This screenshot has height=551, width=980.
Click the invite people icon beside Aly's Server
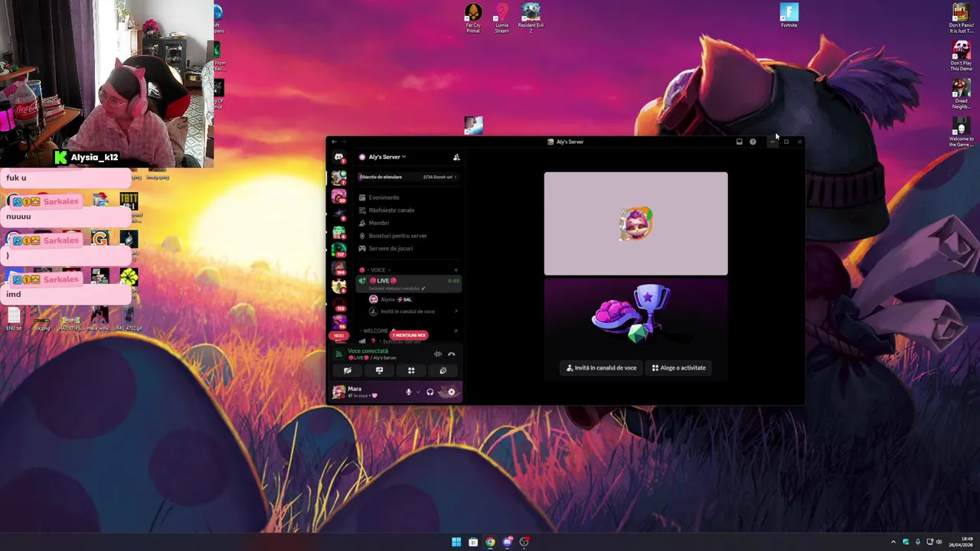(x=456, y=157)
